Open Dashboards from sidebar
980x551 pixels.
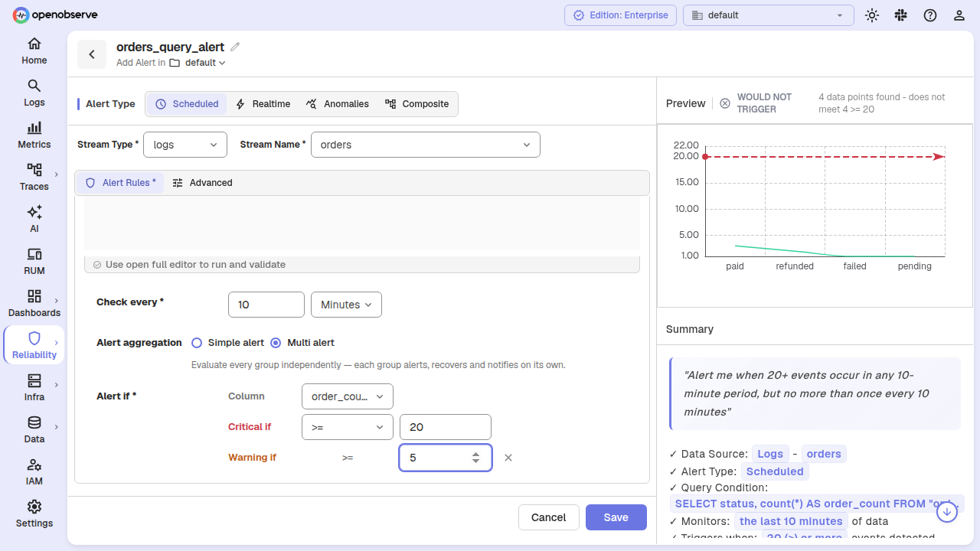tap(34, 303)
